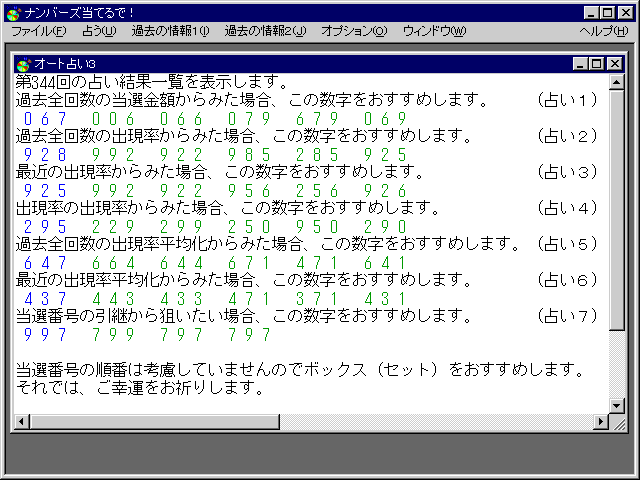
Task: Click the blue number 437
Action: 45,299
